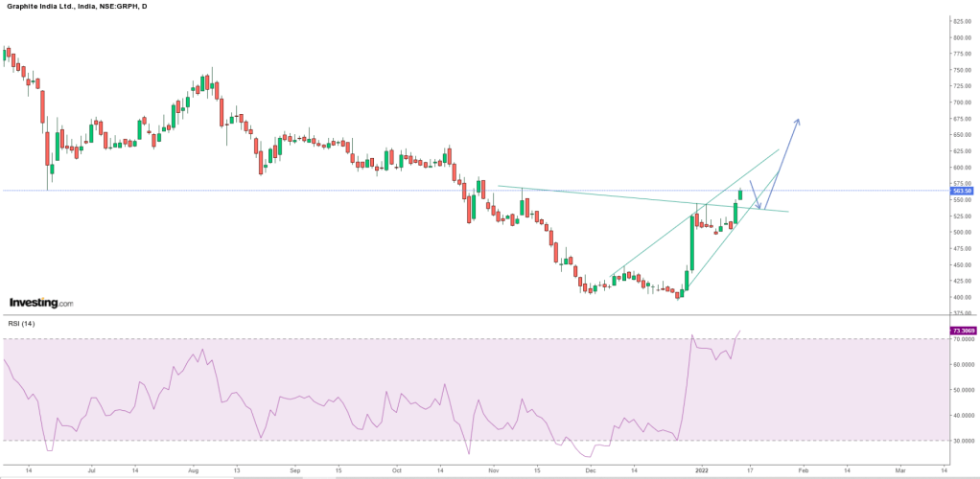Click the short blue downward pullback arrow
Image resolution: width=980 pixels, height=479 pixels.
[x=755, y=194]
